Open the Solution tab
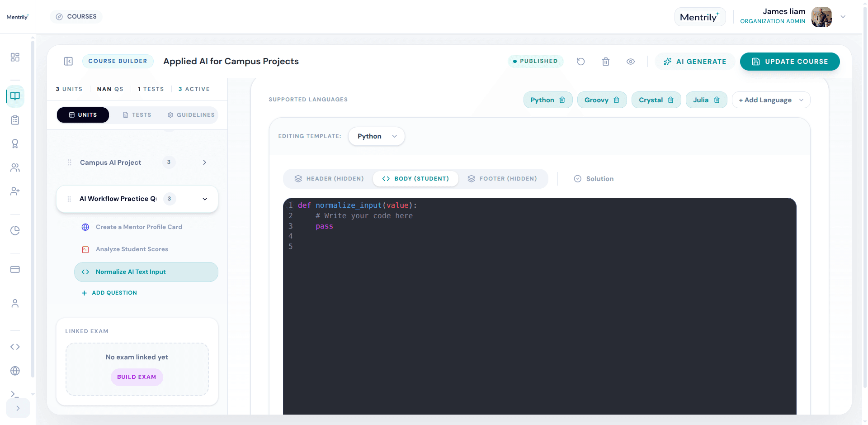The height and width of the screenshot is (425, 868). click(x=594, y=179)
